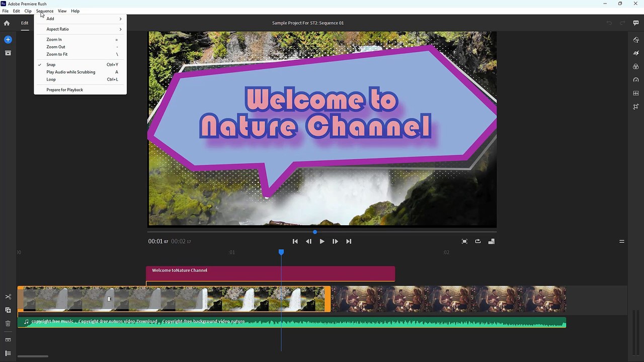
Task: Toggle loop playback icon under preview
Action: tap(478, 241)
